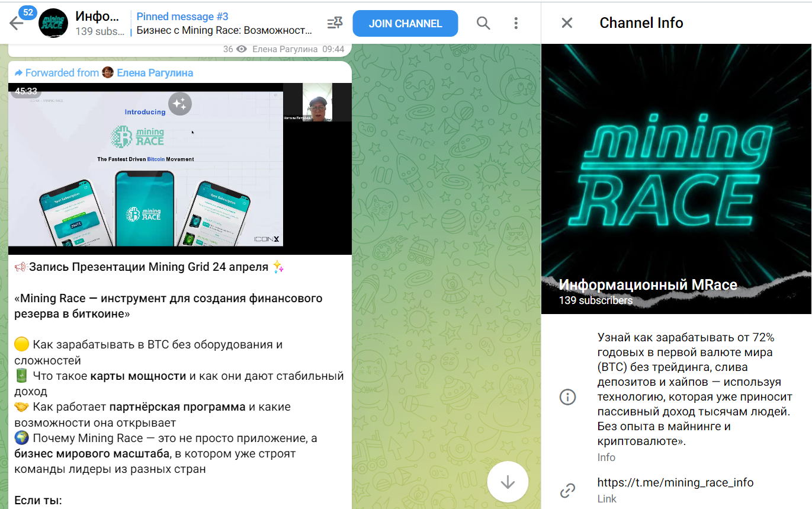This screenshot has width=812, height=509.
Task: Click the speaker webcam inset in the video
Action: 317,103
